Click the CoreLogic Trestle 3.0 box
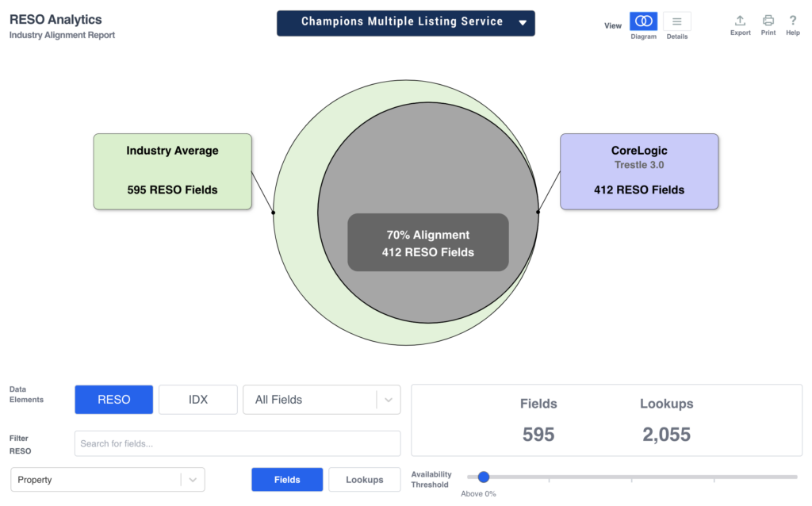This screenshot has width=812, height=506. pos(639,171)
